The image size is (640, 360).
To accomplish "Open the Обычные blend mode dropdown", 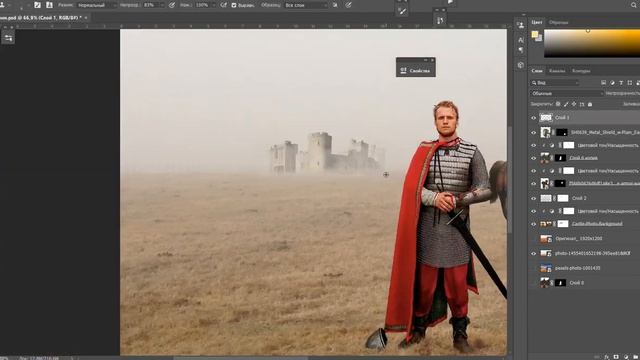I will click(567, 93).
